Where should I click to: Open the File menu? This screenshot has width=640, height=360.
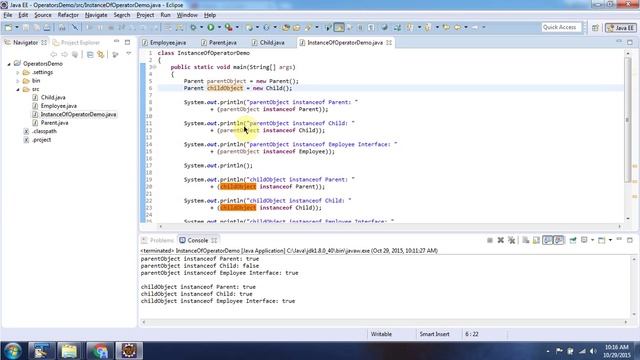click(8, 15)
